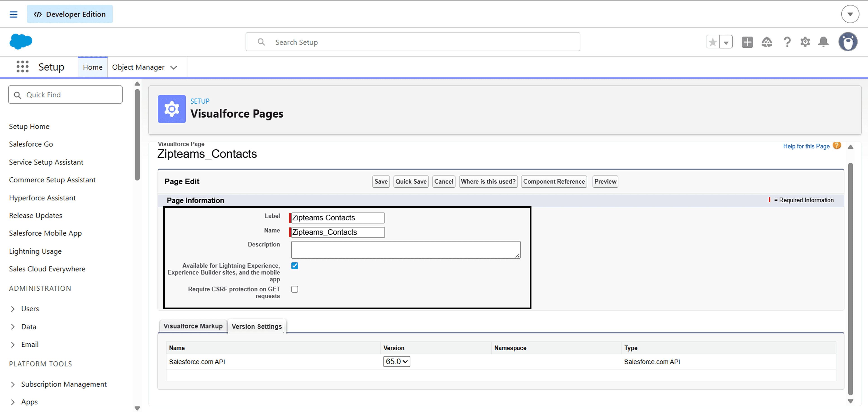This screenshot has width=868, height=412.
Task: Expand the Users tree item
Action: [x=13, y=309]
